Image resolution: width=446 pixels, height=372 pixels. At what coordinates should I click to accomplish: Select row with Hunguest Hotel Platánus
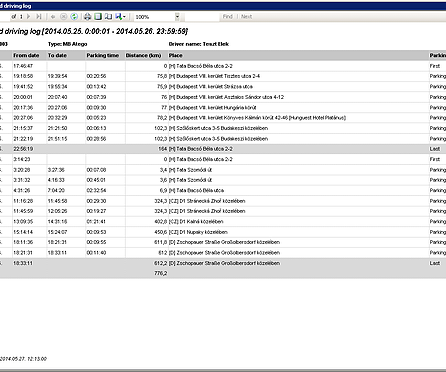click(x=223, y=118)
